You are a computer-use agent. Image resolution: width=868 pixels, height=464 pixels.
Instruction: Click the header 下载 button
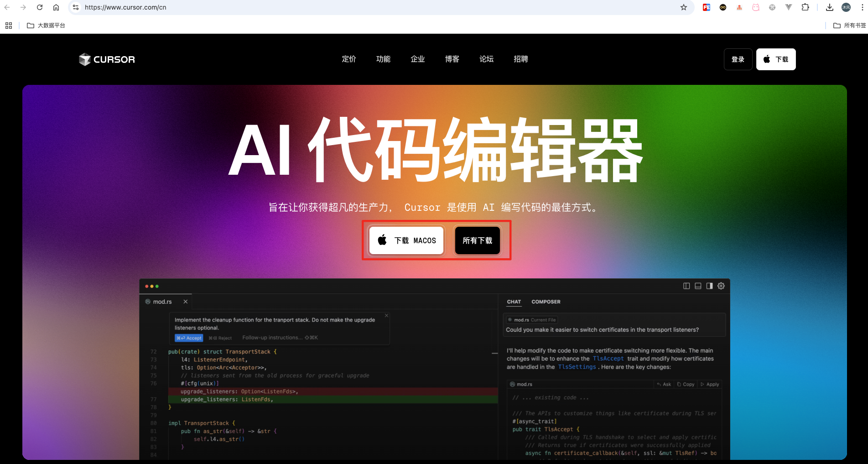pyautogui.click(x=776, y=59)
